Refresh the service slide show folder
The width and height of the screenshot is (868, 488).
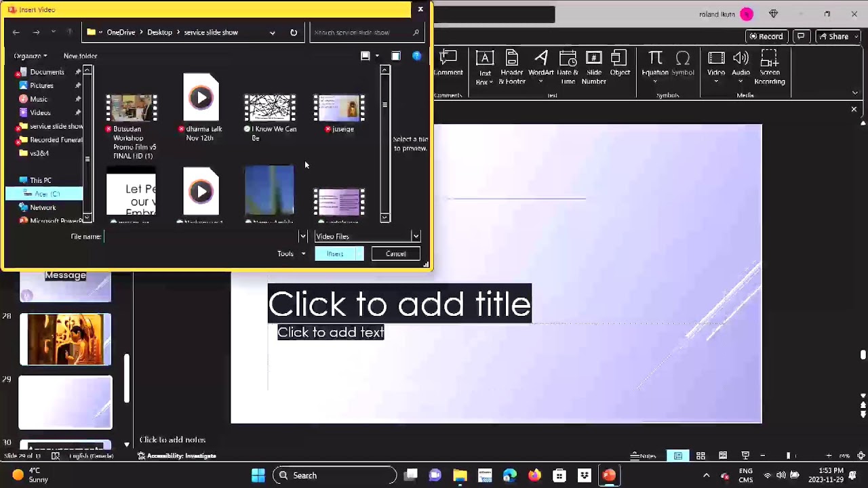pyautogui.click(x=294, y=32)
